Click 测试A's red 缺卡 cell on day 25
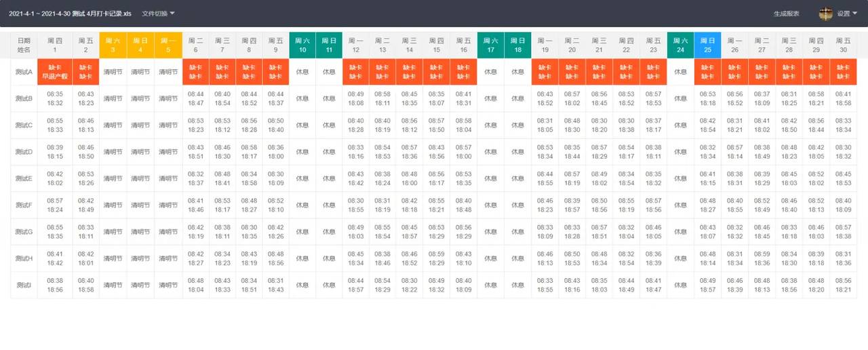The image size is (868, 350). tap(707, 72)
